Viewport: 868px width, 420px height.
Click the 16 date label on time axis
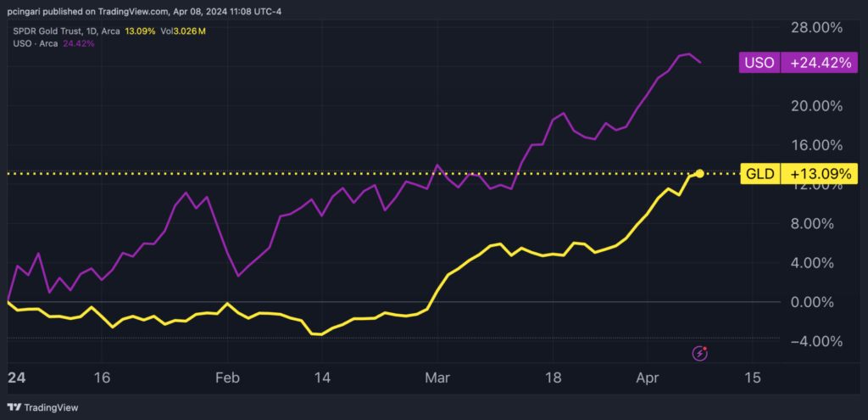pyautogui.click(x=102, y=378)
